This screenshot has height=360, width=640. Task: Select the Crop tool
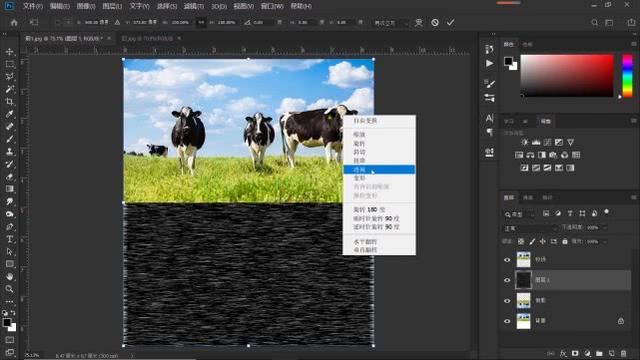click(10, 102)
